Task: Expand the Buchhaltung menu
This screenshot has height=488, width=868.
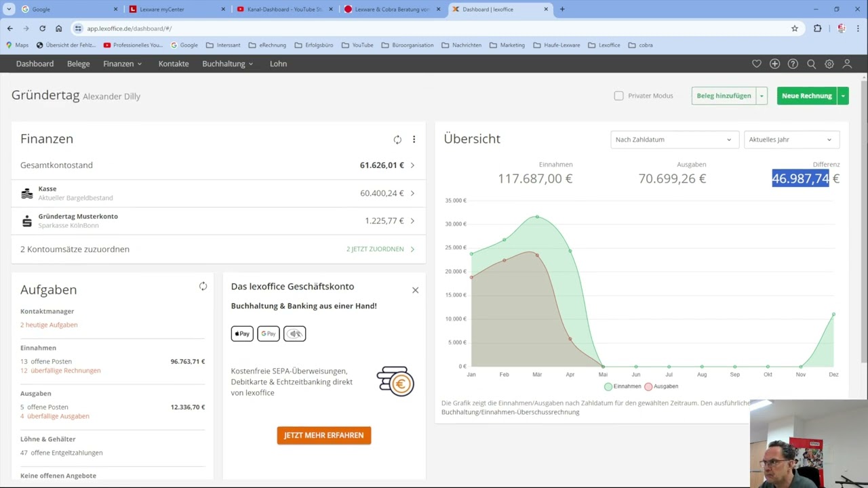Action: [228, 64]
